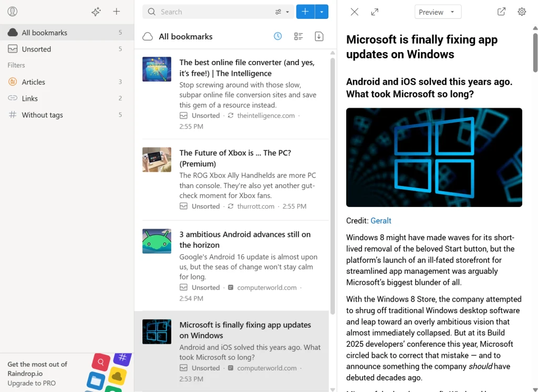
Task: Click the Windows logo article image
Action: pyautogui.click(x=434, y=157)
